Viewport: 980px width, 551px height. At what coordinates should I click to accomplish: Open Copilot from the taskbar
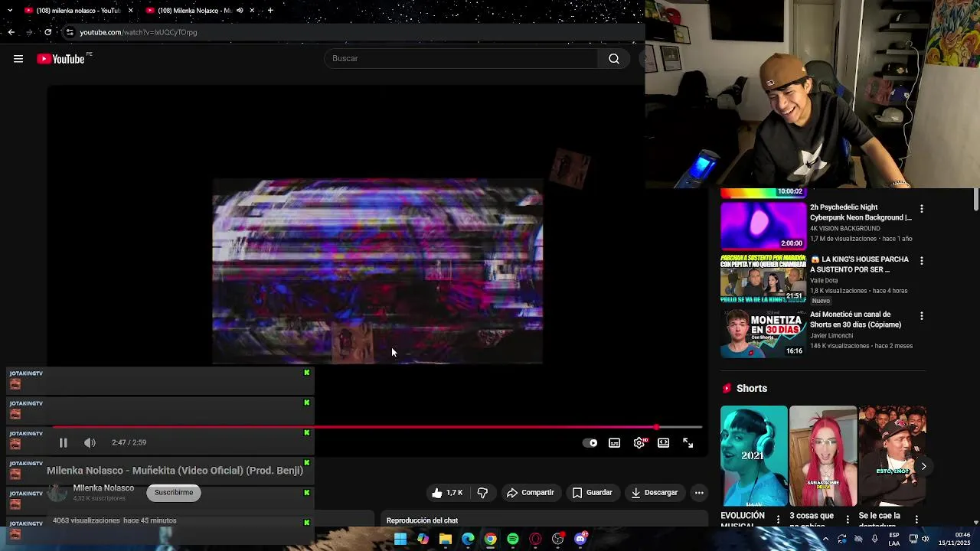pos(423,540)
